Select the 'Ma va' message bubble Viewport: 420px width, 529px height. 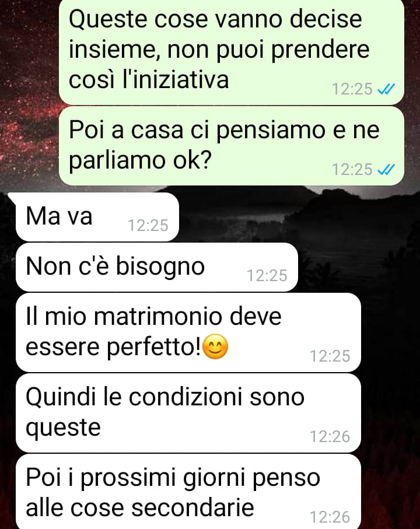pos(97,217)
